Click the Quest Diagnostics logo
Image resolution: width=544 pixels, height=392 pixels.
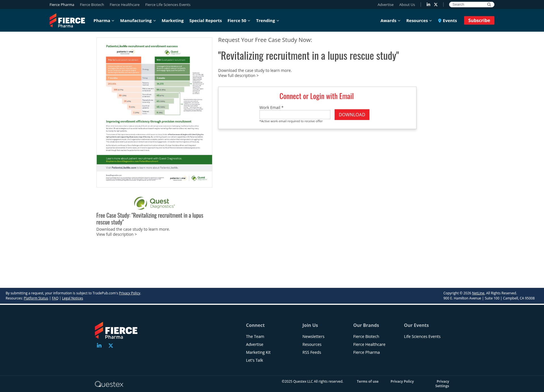click(154, 203)
